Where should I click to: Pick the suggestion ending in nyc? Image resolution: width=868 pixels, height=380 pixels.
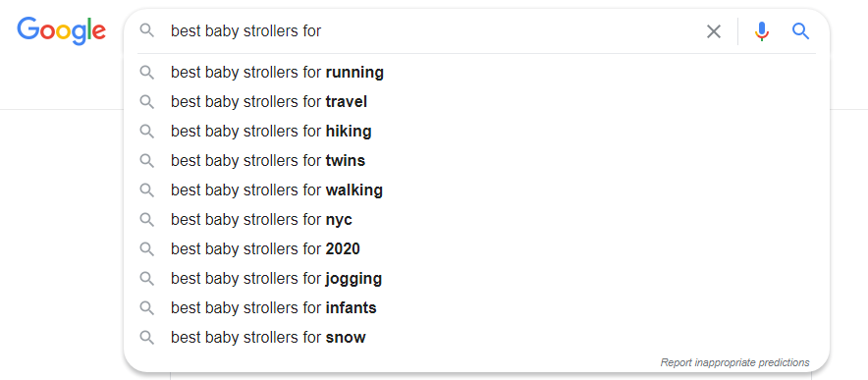click(x=476, y=219)
